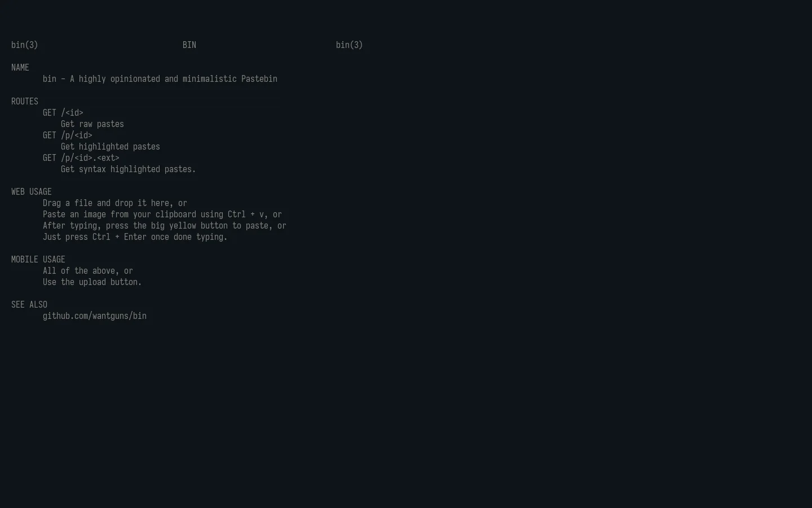Click 'Just press Ctrl + Enter' line

pos(135,237)
